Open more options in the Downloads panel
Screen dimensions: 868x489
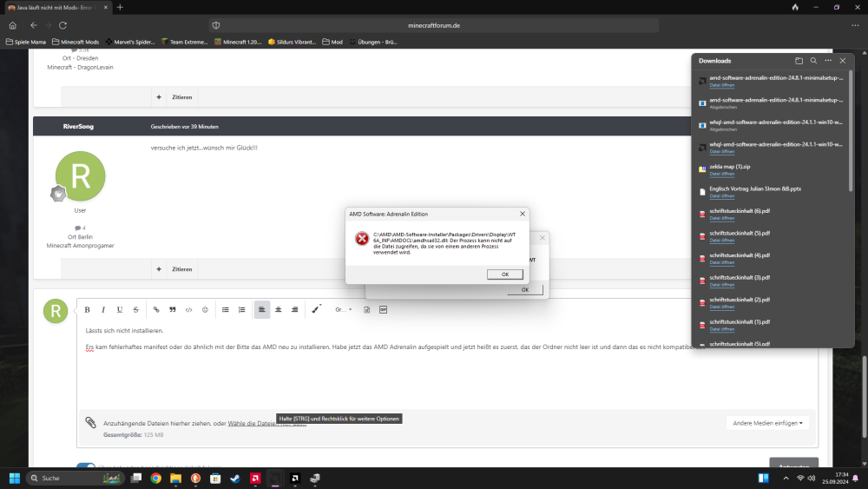(x=828, y=61)
